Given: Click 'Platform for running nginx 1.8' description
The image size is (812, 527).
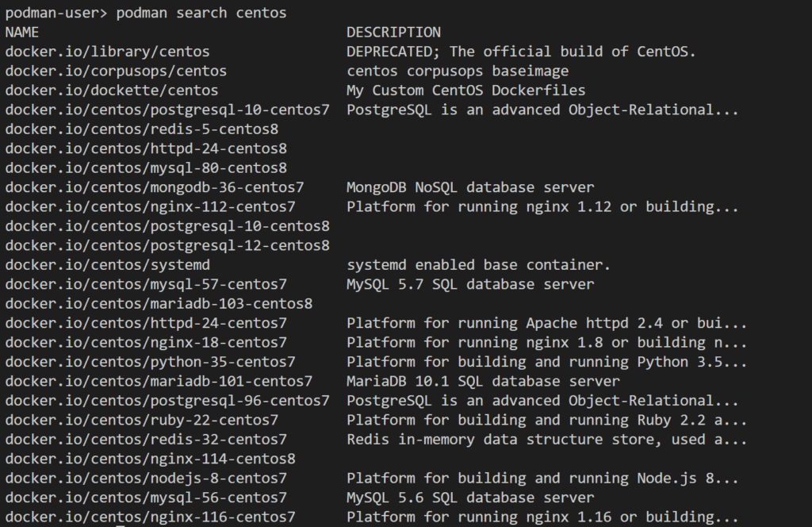Looking at the screenshot, I should (x=547, y=343).
